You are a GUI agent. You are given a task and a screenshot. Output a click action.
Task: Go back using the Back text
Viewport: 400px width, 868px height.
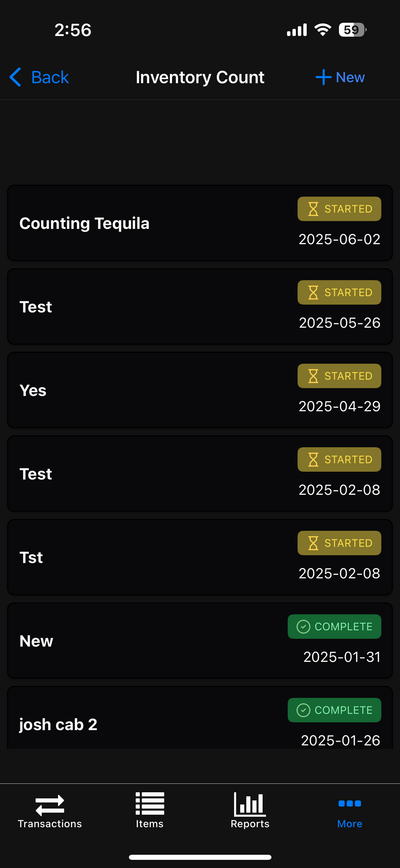(50, 77)
